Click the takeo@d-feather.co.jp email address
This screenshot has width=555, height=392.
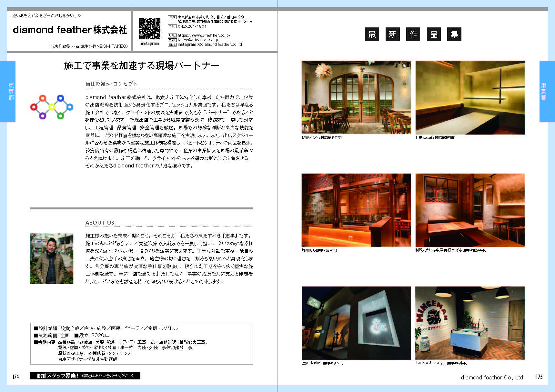click(198, 40)
